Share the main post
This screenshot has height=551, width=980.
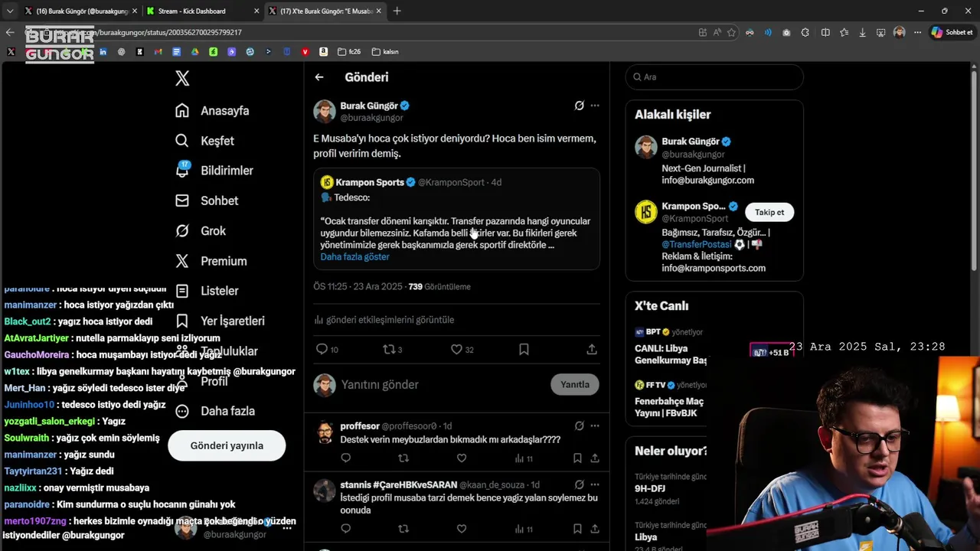[592, 349]
